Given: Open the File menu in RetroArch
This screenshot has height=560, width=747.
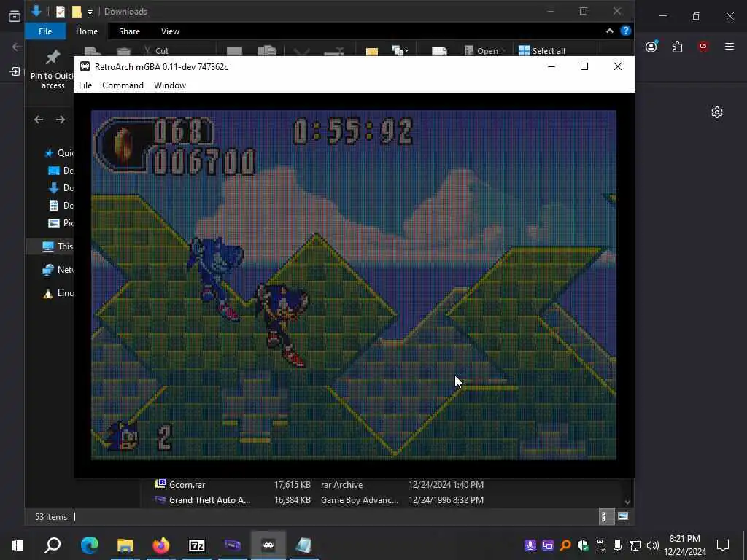Looking at the screenshot, I should pyautogui.click(x=85, y=85).
